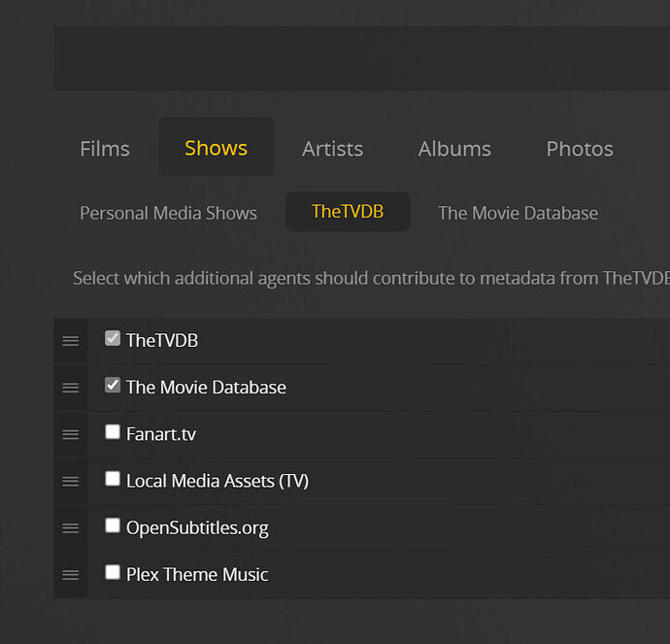Image resolution: width=670 pixels, height=644 pixels.
Task: Click the drag handle beside TheTVDB row
Action: point(71,341)
